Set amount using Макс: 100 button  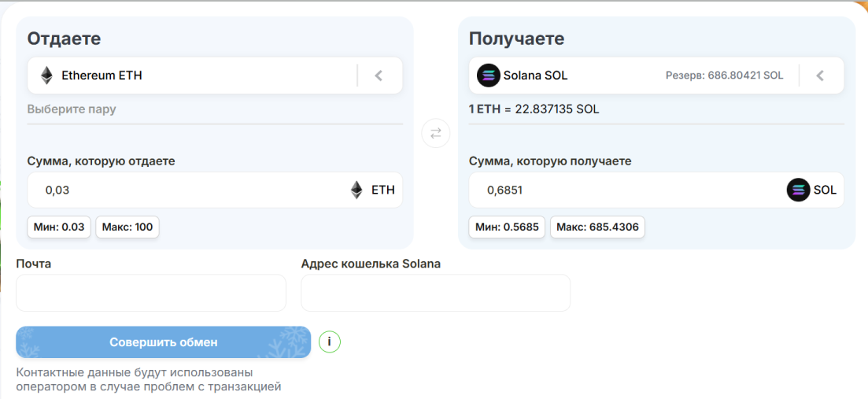point(127,227)
